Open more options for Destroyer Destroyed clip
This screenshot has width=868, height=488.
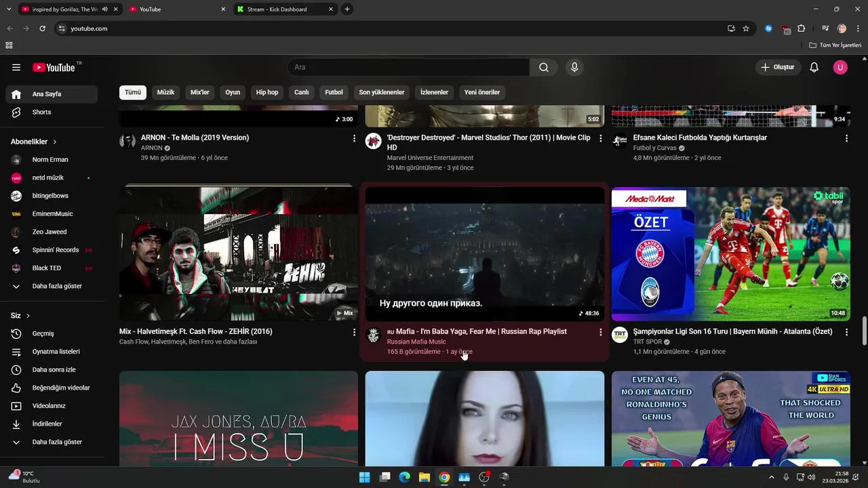[x=600, y=138]
